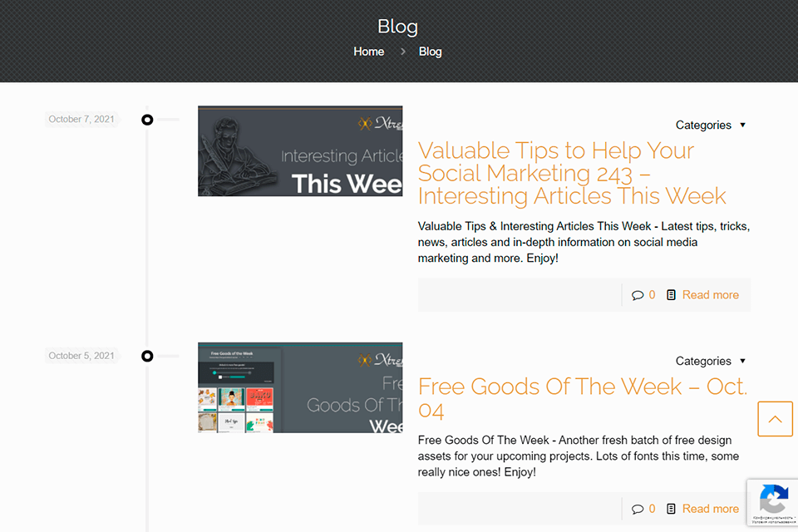This screenshot has width=798, height=532.
Task: Select Blog in the breadcrumb
Action: (430, 52)
